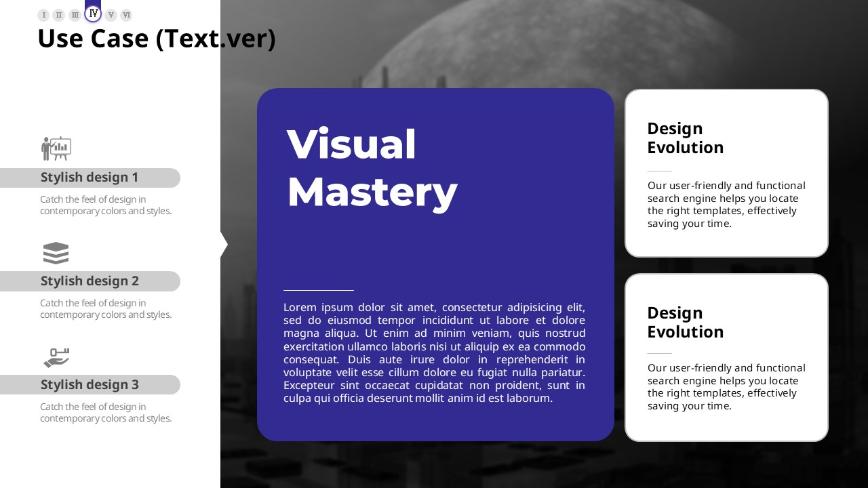868x488 pixels.
Task: Click the presenter with chart icon
Action: 56,148
